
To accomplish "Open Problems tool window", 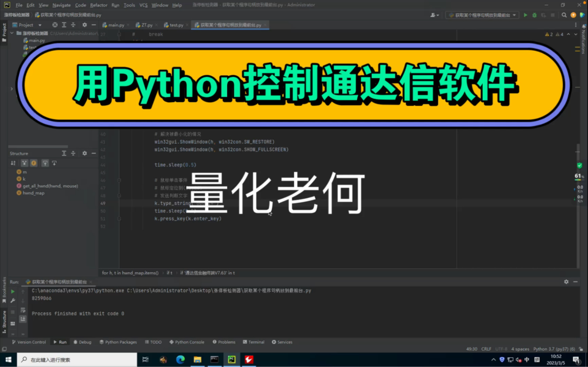I will click(224, 342).
